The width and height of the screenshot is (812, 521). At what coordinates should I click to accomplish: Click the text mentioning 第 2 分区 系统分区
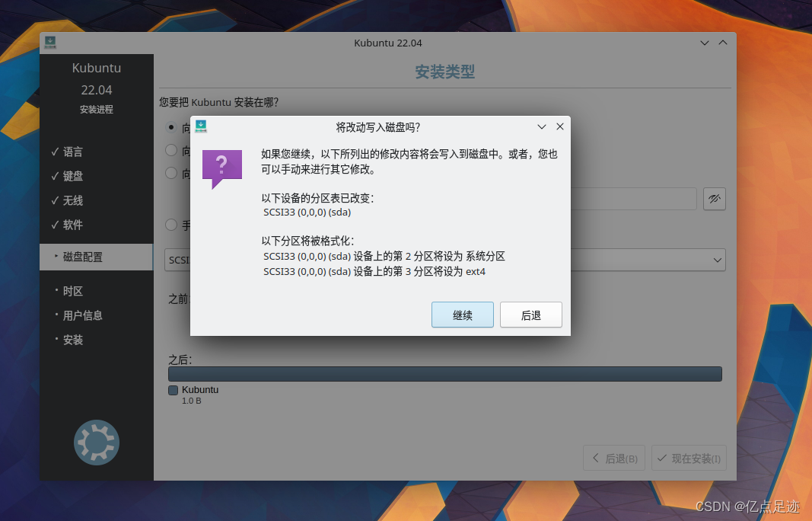pyautogui.click(x=384, y=256)
